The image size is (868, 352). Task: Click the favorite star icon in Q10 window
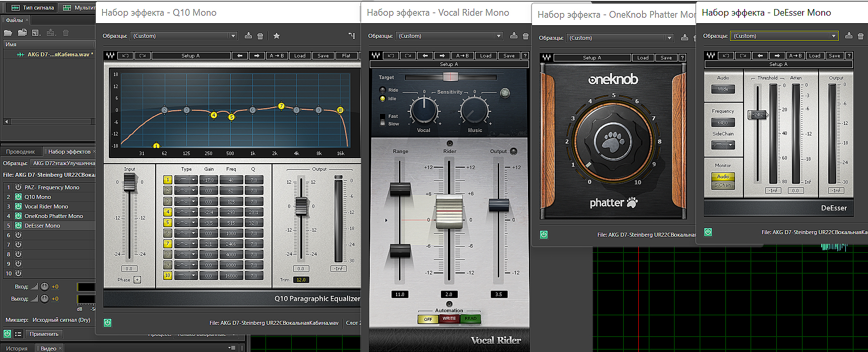pyautogui.click(x=277, y=36)
